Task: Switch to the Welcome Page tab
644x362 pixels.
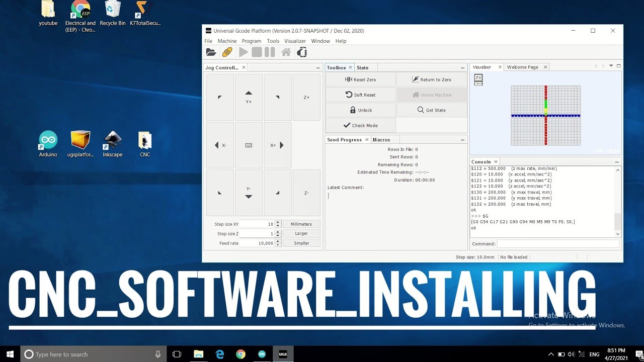Action: coord(522,67)
